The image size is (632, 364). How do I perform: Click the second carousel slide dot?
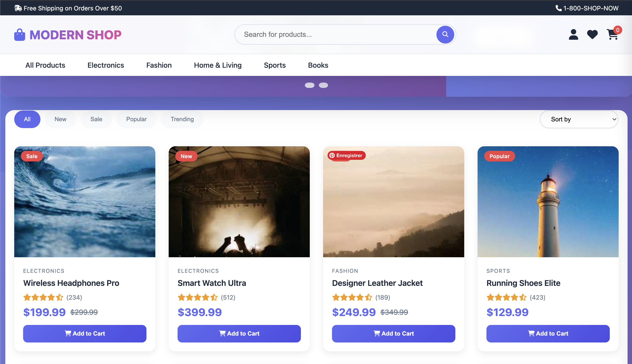323,85
